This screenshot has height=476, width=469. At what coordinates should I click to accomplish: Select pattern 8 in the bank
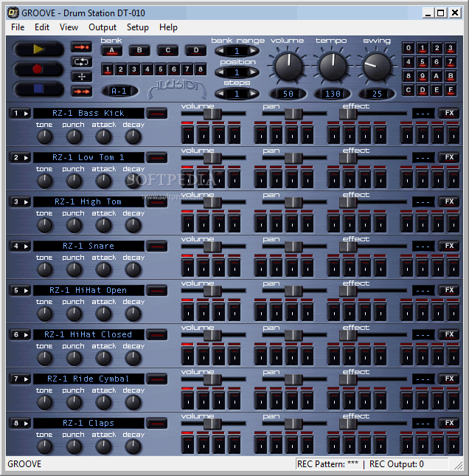pos(201,69)
